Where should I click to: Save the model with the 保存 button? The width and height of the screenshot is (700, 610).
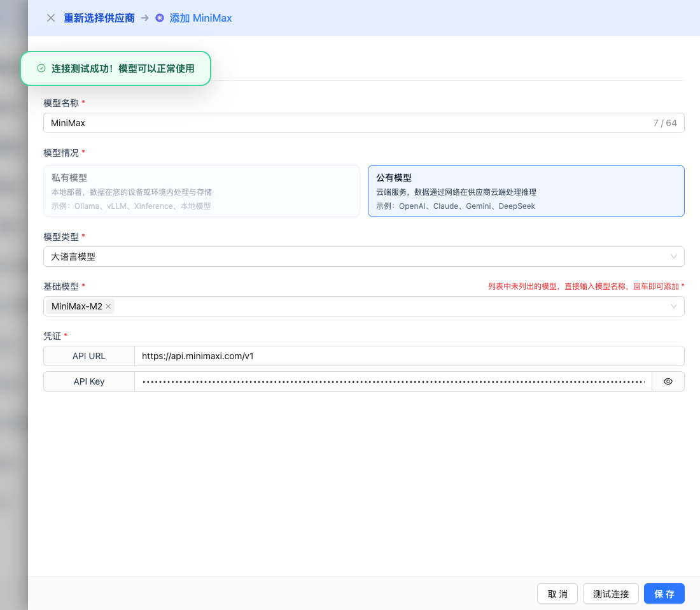click(664, 593)
